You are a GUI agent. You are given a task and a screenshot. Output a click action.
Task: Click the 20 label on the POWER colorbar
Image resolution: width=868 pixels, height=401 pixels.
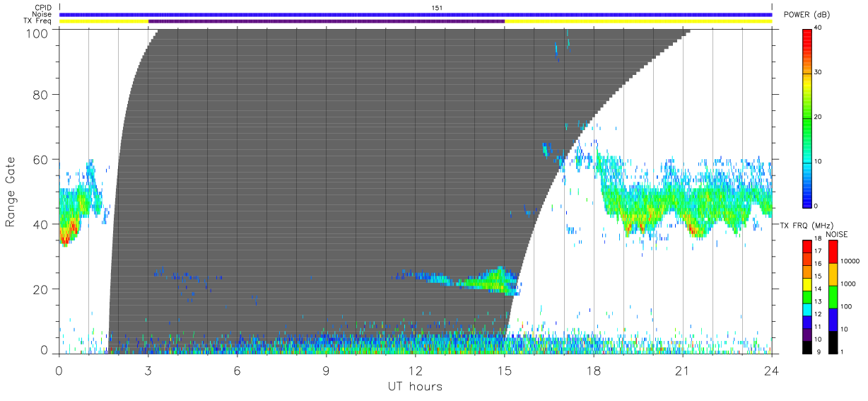(x=818, y=117)
